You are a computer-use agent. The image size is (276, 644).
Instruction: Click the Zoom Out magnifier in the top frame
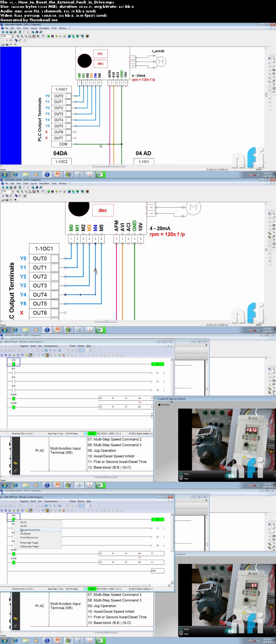tap(22, 36)
